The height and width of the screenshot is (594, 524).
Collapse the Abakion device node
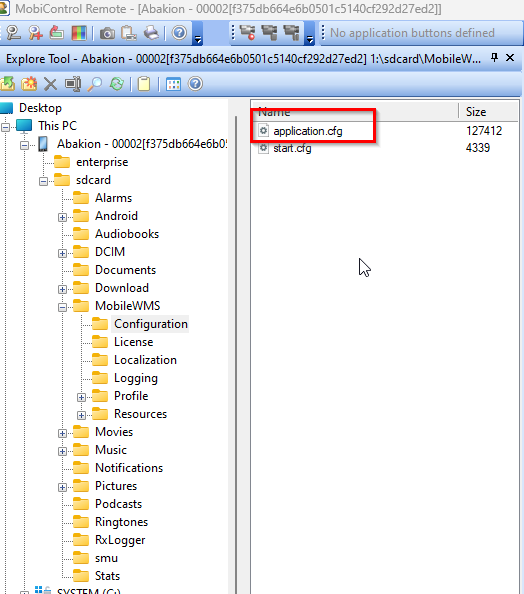[24, 145]
